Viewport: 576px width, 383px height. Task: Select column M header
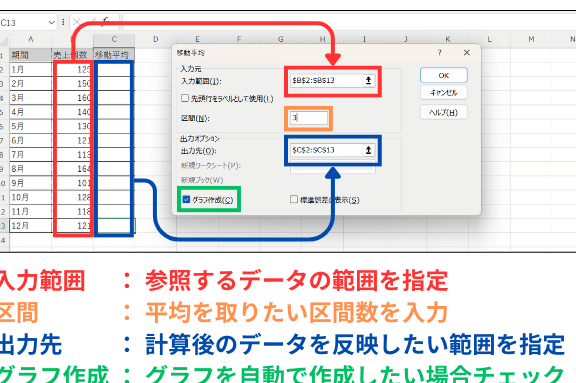(x=531, y=39)
